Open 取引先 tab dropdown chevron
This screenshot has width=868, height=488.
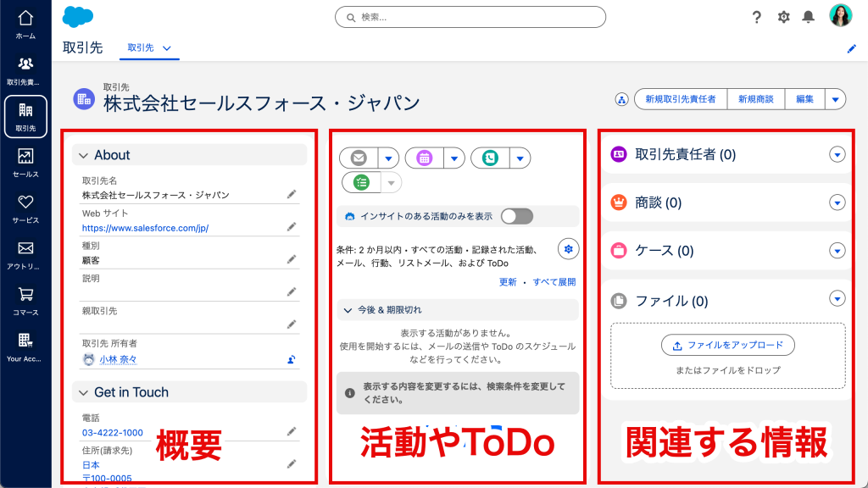[x=167, y=48]
